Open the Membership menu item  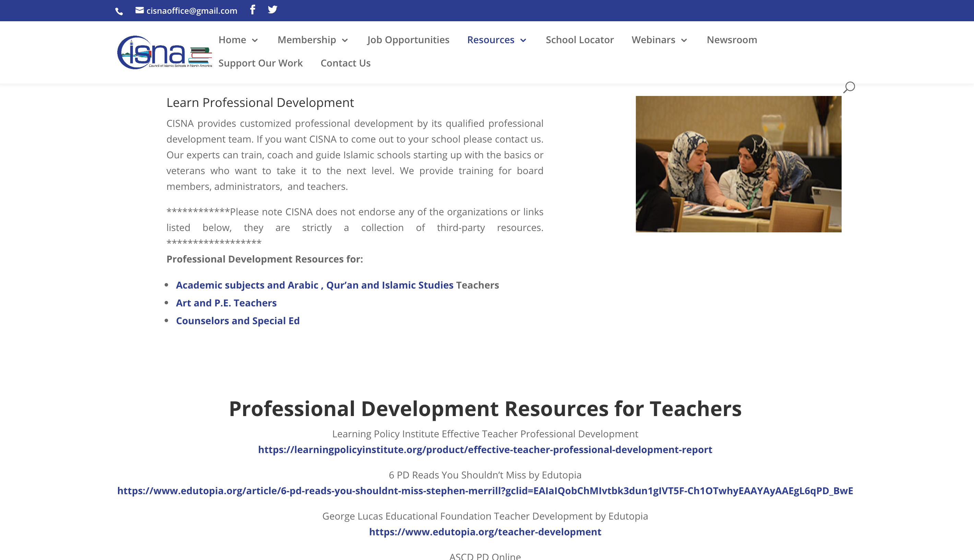(307, 40)
